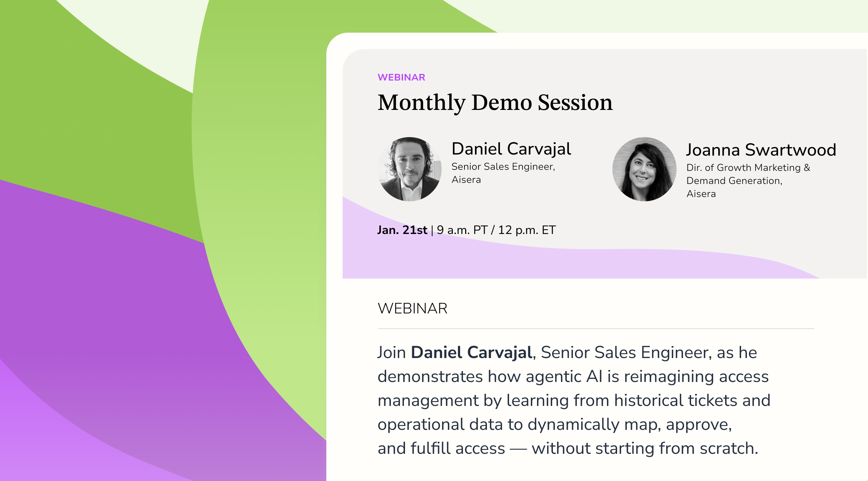Click the bold 'Jan. 21st' date
This screenshot has width=868, height=481.
pyautogui.click(x=402, y=230)
